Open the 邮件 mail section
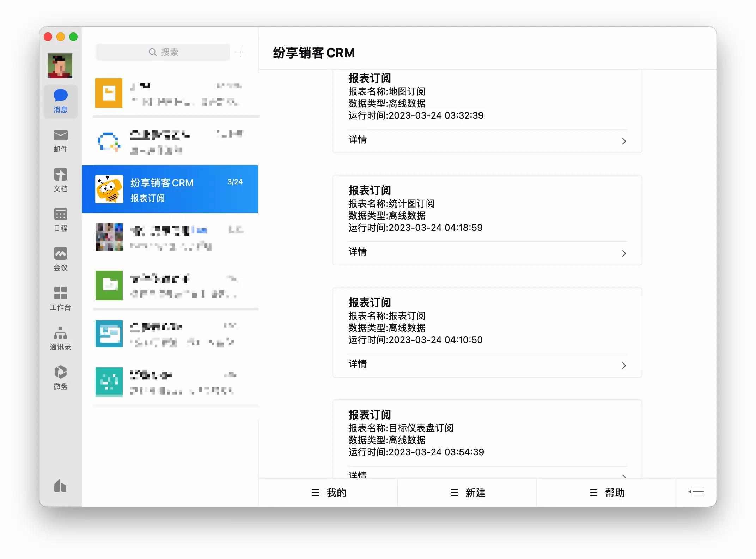This screenshot has width=756, height=559. (60, 141)
